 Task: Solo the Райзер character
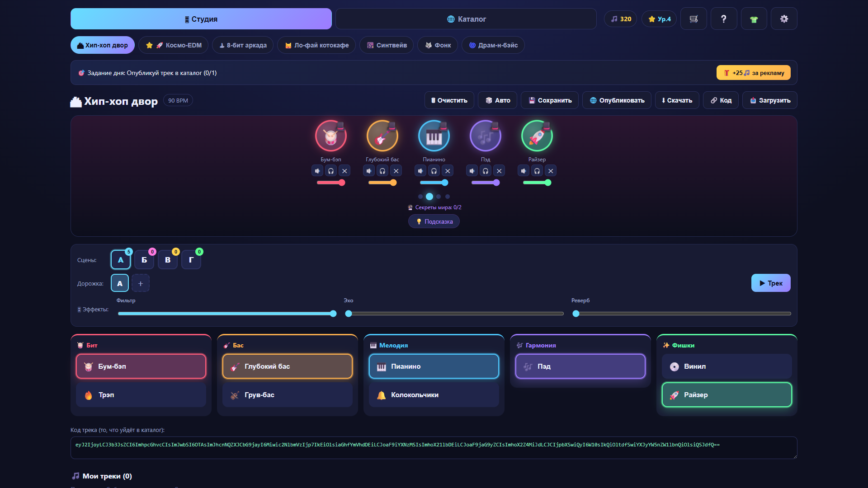537,171
